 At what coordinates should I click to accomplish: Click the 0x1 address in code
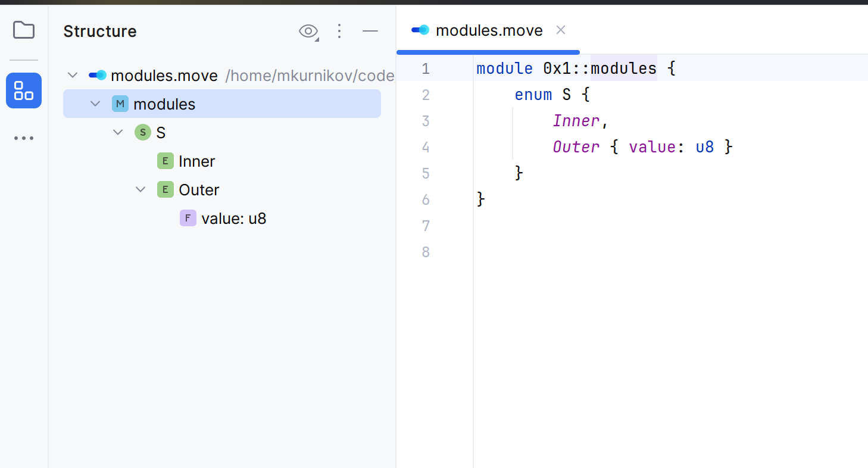pos(557,68)
